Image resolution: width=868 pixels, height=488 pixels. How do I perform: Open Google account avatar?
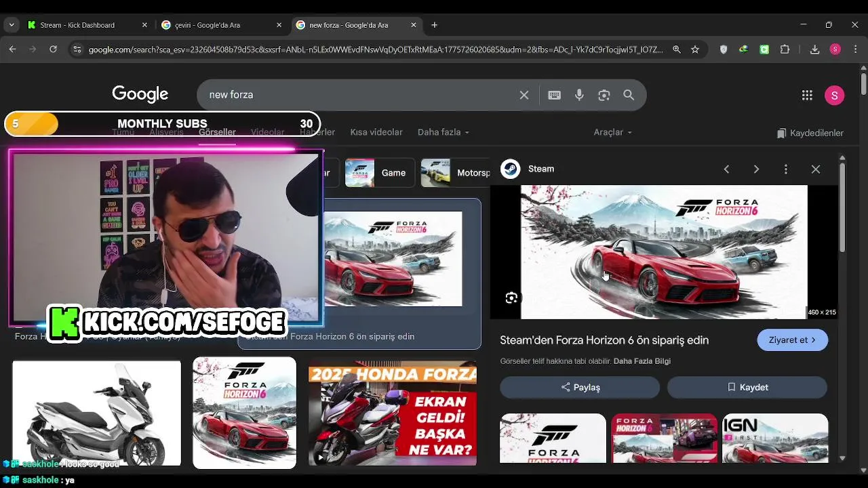(x=835, y=96)
